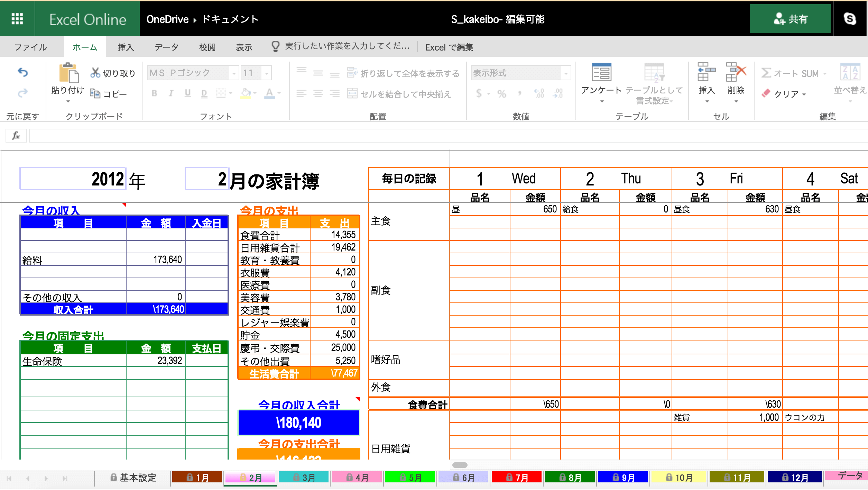The image size is (868, 490).
Task: Open the paste options dropdown arrow
Action: (x=68, y=101)
